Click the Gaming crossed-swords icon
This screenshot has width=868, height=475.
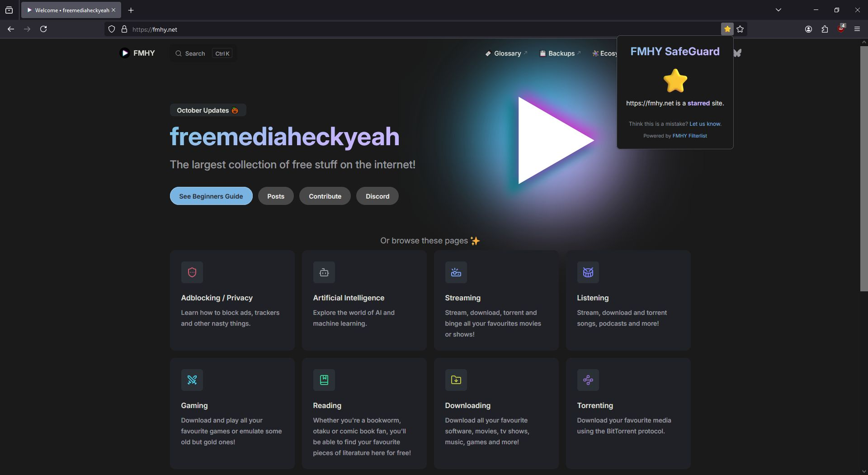coord(192,380)
